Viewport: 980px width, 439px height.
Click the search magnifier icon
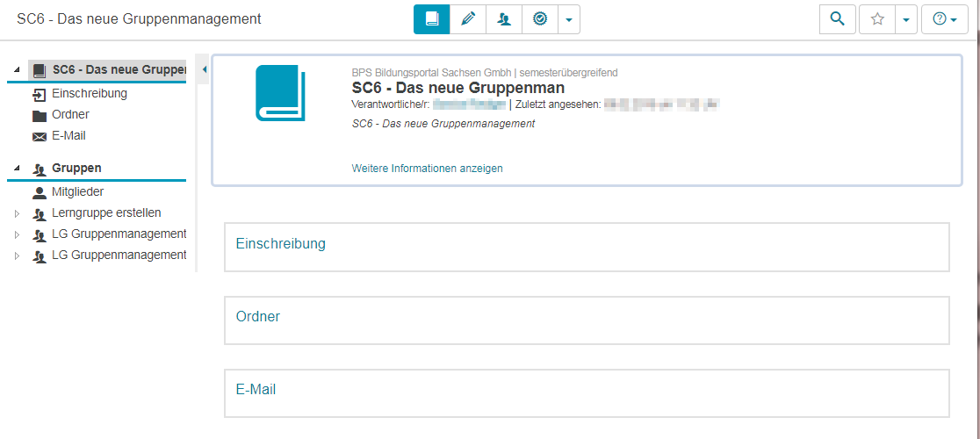click(x=837, y=19)
